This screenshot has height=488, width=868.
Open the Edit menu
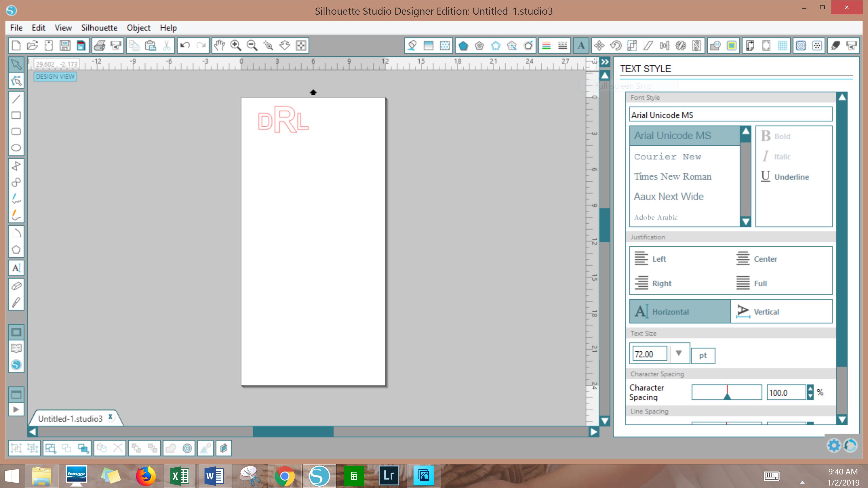pyautogui.click(x=39, y=28)
